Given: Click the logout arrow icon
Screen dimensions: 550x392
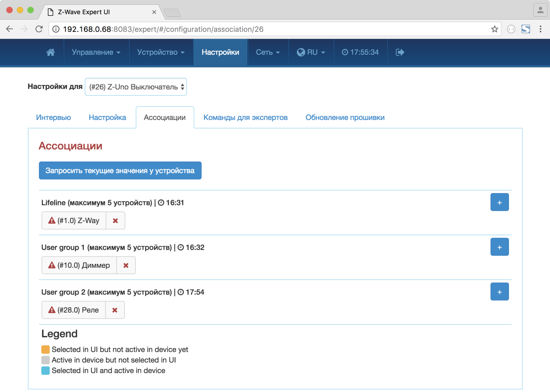Looking at the screenshot, I should tap(400, 52).
